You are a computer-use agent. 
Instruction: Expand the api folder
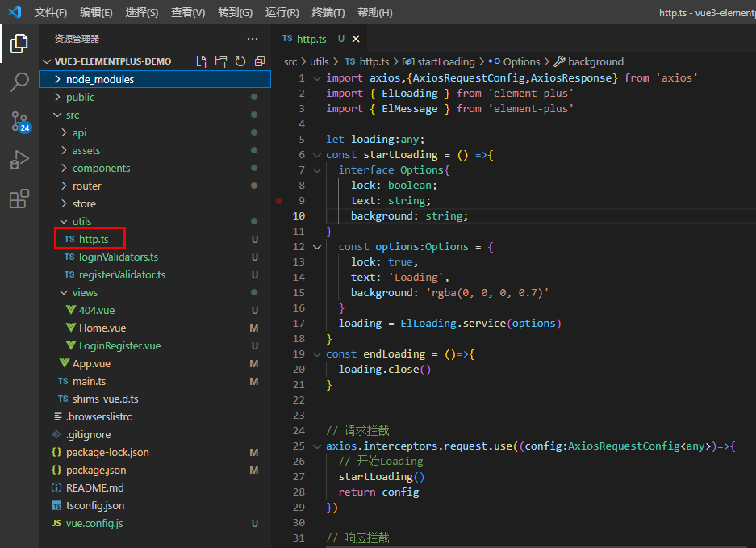(x=64, y=132)
